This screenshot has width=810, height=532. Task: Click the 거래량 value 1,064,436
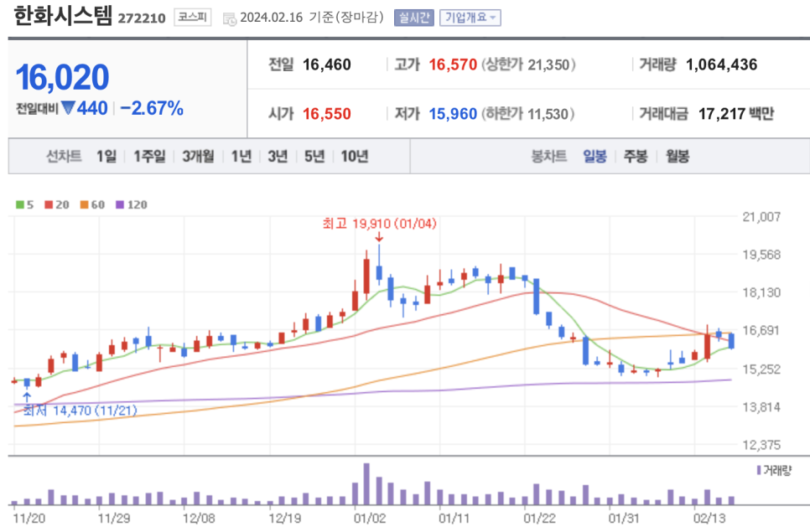(x=721, y=65)
